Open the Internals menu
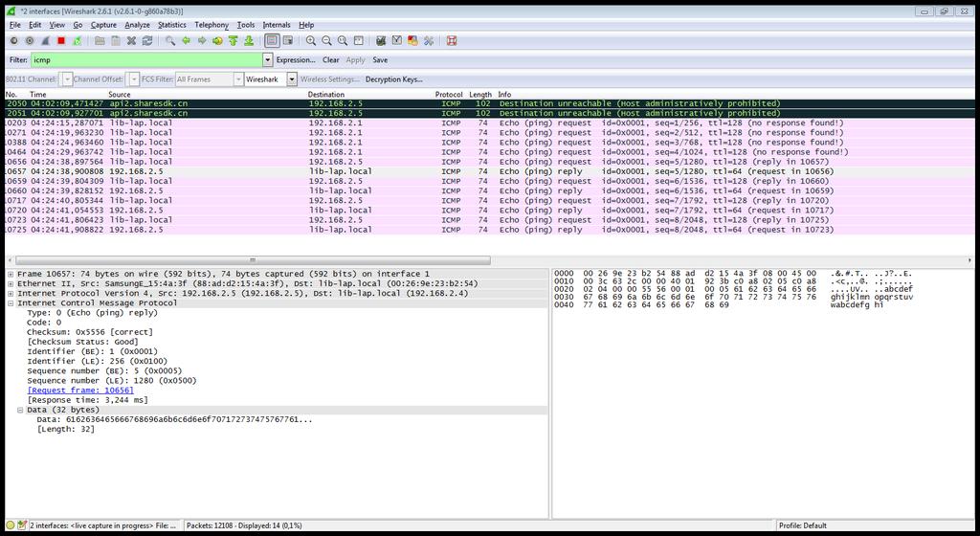The height and width of the screenshot is (536, 980). click(x=277, y=25)
